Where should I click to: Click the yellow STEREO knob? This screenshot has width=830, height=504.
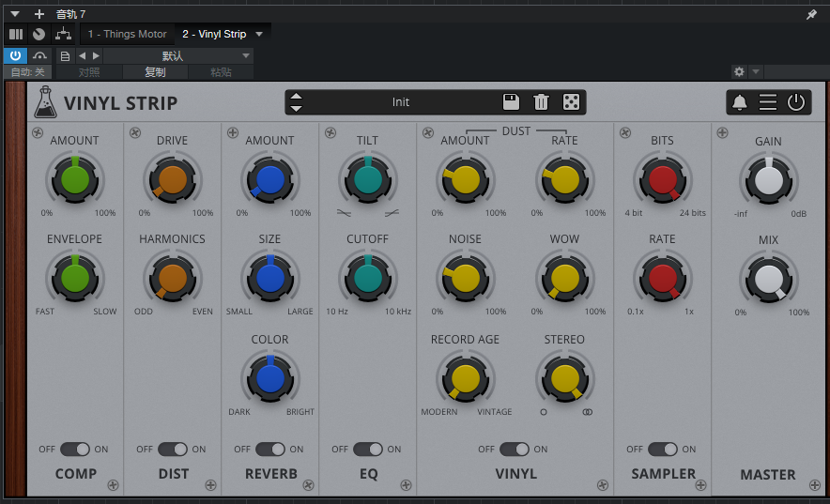565,378
